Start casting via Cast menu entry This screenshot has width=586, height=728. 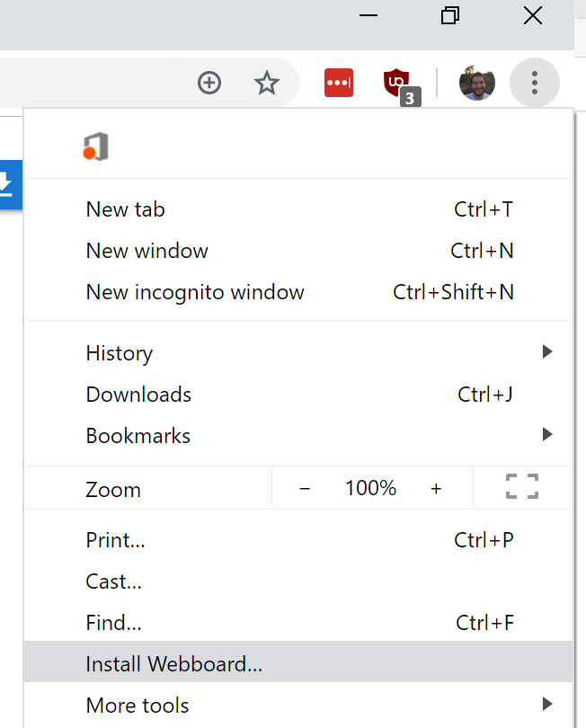tap(113, 581)
